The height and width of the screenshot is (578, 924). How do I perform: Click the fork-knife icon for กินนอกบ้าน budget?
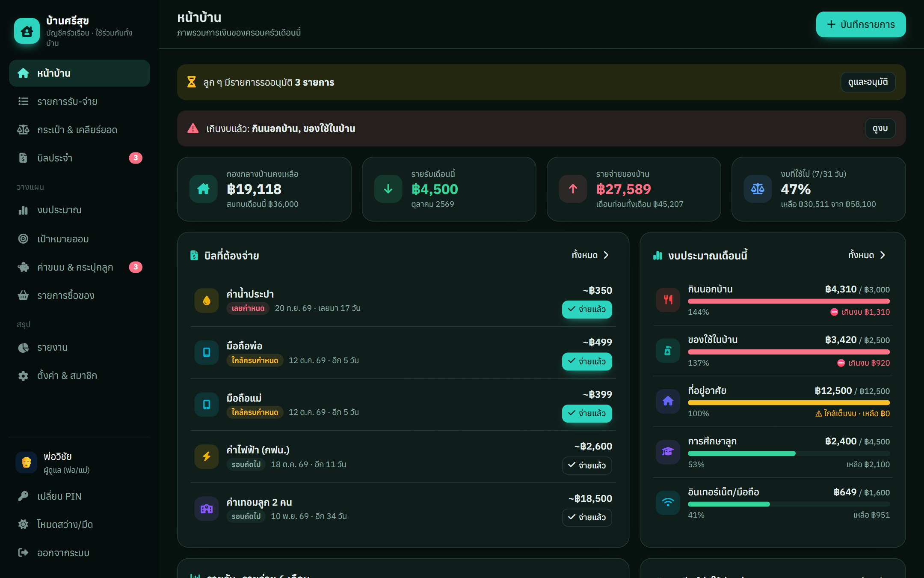[x=668, y=300]
